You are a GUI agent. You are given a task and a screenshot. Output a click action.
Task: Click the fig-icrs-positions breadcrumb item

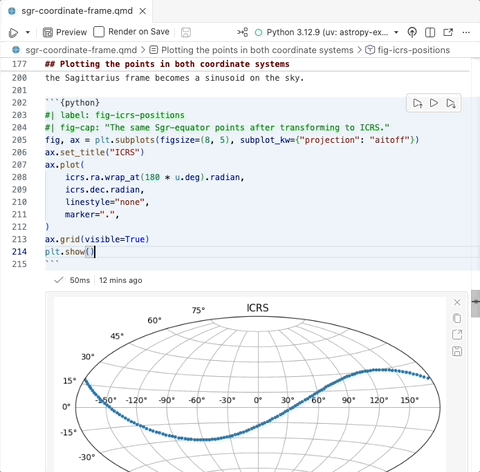point(408,50)
